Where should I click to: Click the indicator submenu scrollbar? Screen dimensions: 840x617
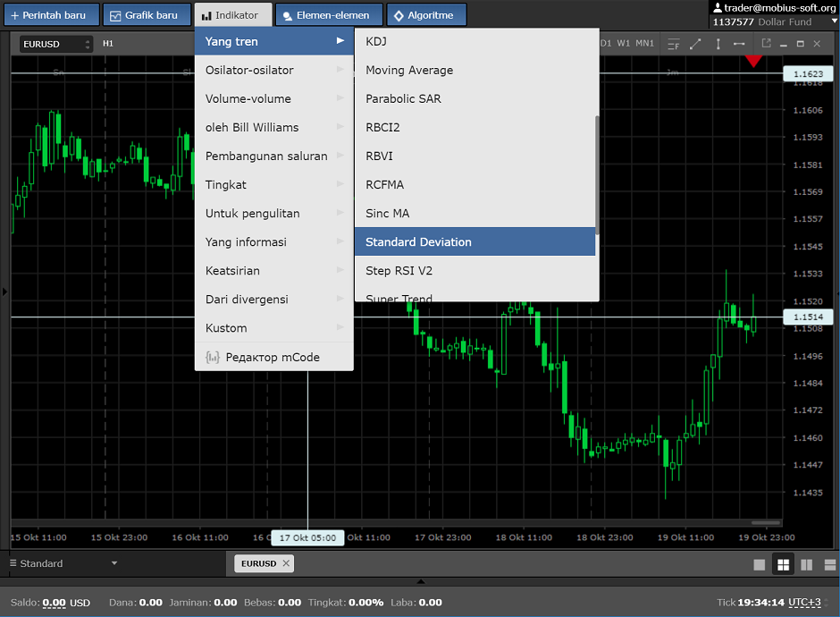tap(597, 174)
